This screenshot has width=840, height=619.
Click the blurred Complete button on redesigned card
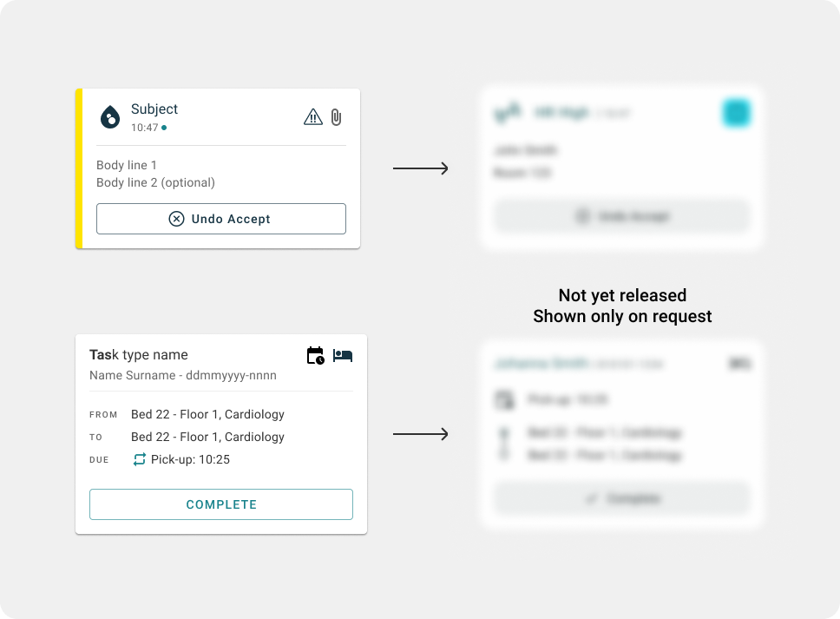click(622, 498)
